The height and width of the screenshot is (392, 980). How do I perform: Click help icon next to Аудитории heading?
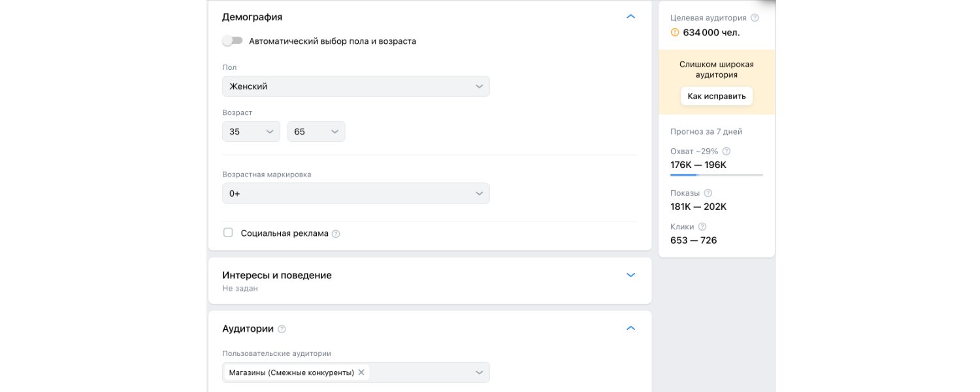pyautogui.click(x=282, y=329)
